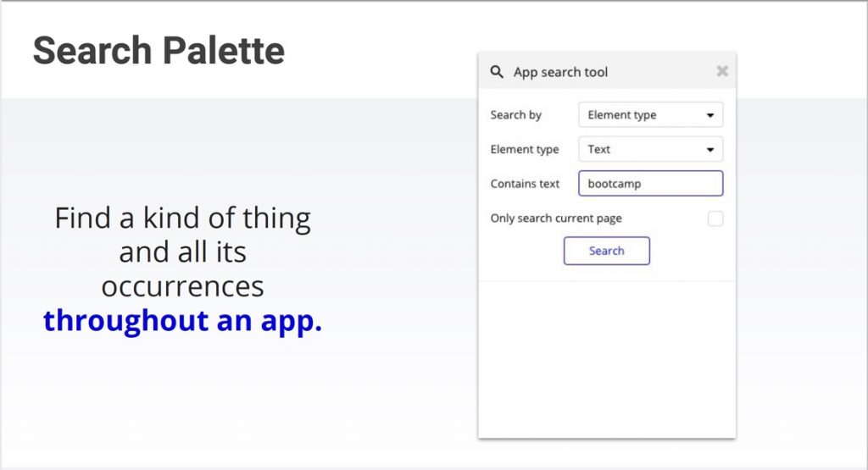Click the Element type label on the left
Image resolution: width=868 pixels, height=470 pixels.
pos(524,149)
